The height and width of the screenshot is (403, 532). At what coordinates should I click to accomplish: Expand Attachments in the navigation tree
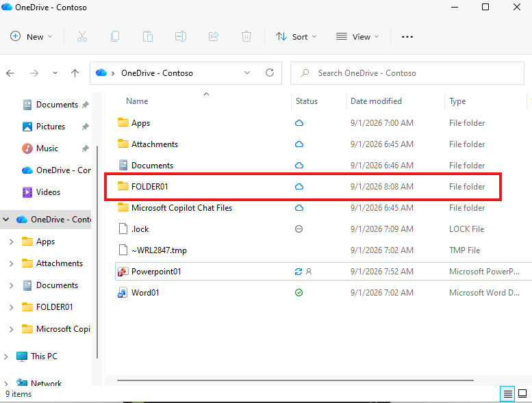pyautogui.click(x=11, y=263)
